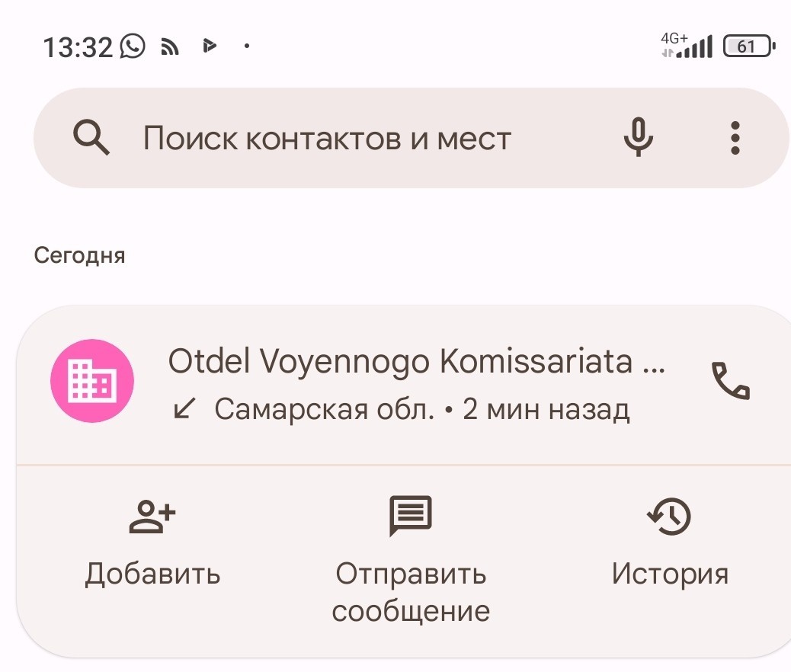Image resolution: width=791 pixels, height=672 pixels.
Task: Open the three-dot overflow menu
Action: click(x=735, y=138)
